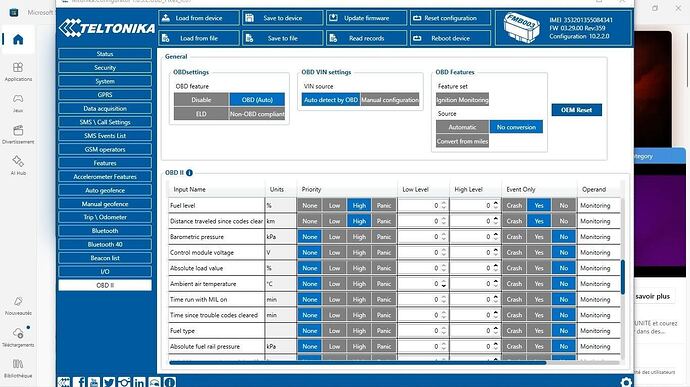Switch to Bluetooth 4.0 section
This screenshot has height=387, width=690.
pyautogui.click(x=105, y=244)
